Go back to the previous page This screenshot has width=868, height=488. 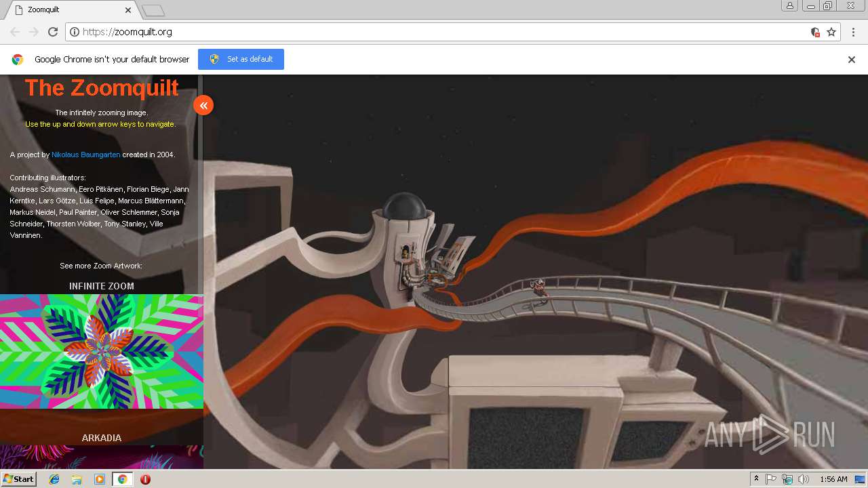pyautogui.click(x=15, y=32)
